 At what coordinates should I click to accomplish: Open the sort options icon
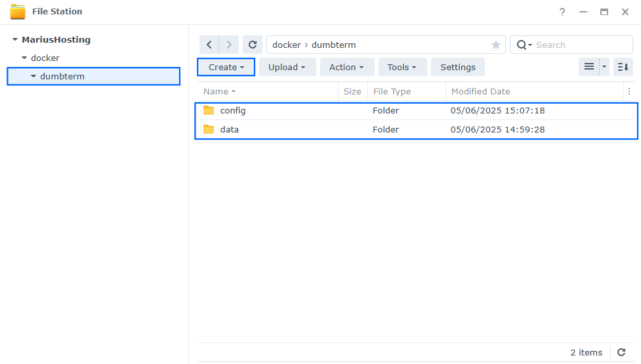click(623, 67)
